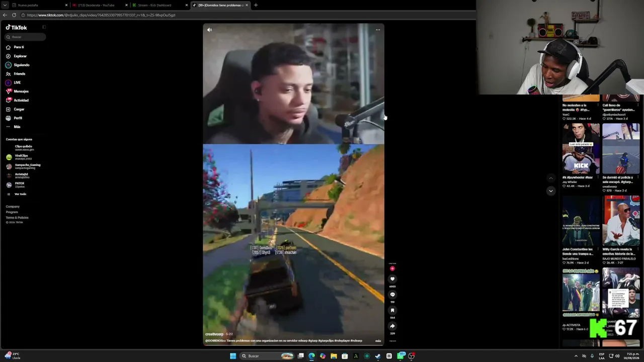Open the Perfil page
Viewport: 644px width, 362px height.
(14, 118)
